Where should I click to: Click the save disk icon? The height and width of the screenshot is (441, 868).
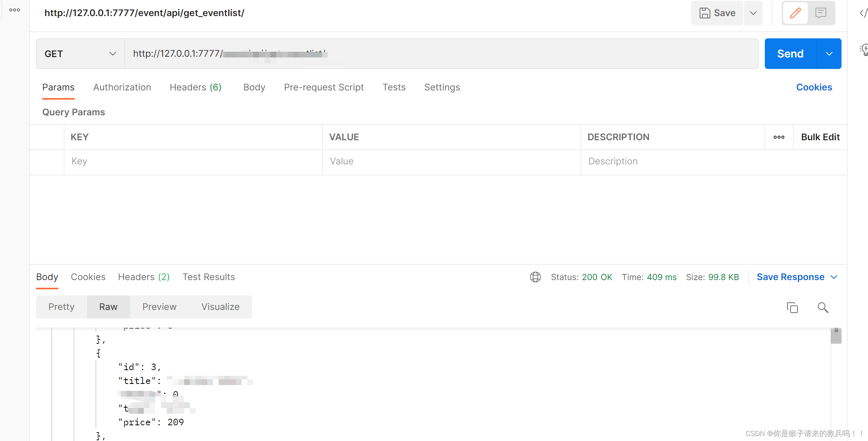click(705, 13)
